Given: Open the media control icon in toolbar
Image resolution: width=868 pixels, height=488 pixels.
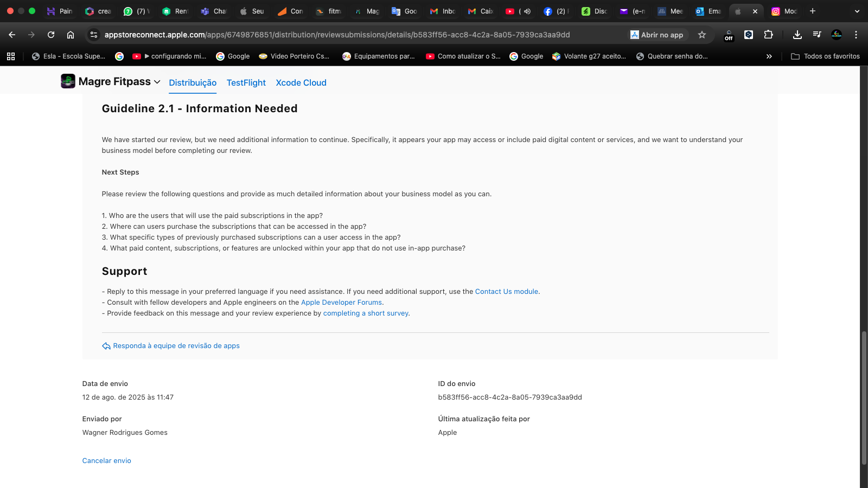Looking at the screenshot, I should point(816,35).
